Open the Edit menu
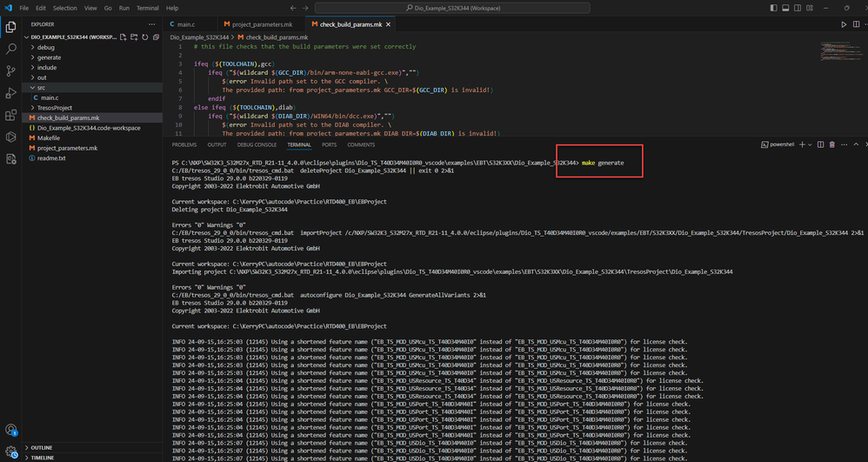Screen dimensions: 868x462 point(41,9)
